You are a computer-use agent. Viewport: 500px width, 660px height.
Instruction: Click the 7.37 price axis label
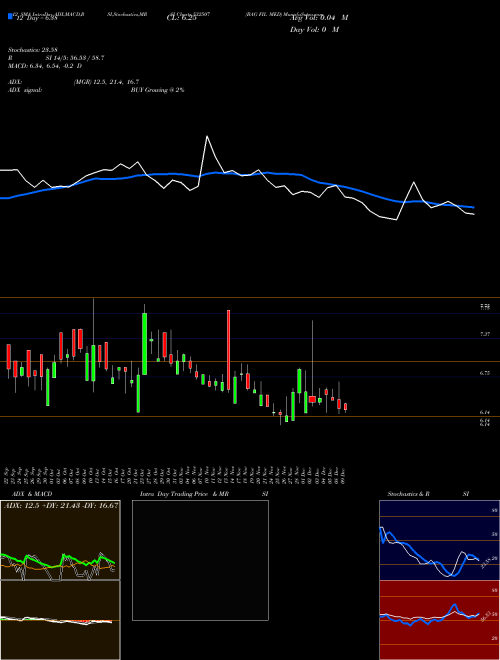[485, 334]
